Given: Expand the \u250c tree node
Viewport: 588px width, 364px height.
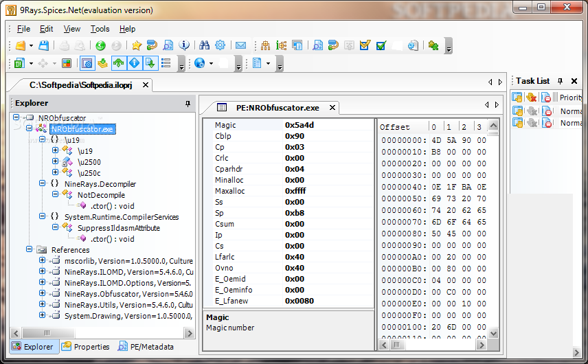Looking at the screenshot, I should click(x=56, y=172).
